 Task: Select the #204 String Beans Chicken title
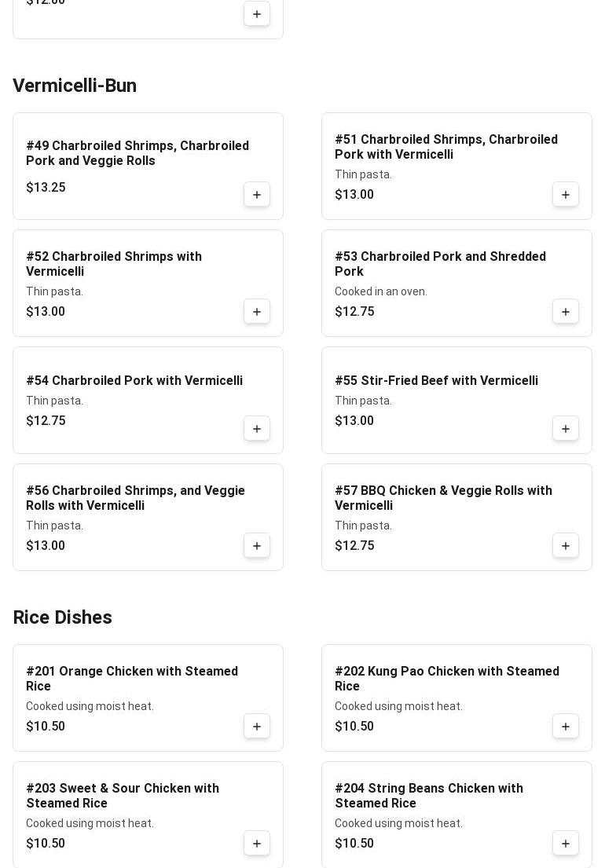[x=428, y=796]
